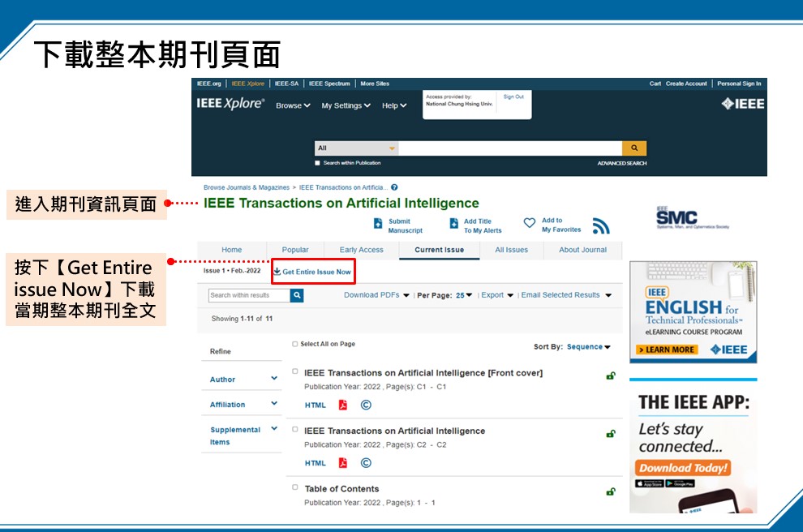Click the Get Entire Issue Now download icon
Viewport: 803px width, 532px height.
(x=277, y=272)
